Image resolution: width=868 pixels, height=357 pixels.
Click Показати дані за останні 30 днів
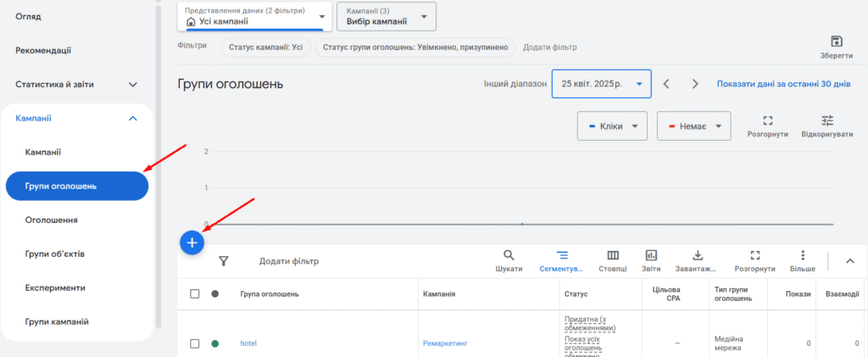tap(783, 84)
